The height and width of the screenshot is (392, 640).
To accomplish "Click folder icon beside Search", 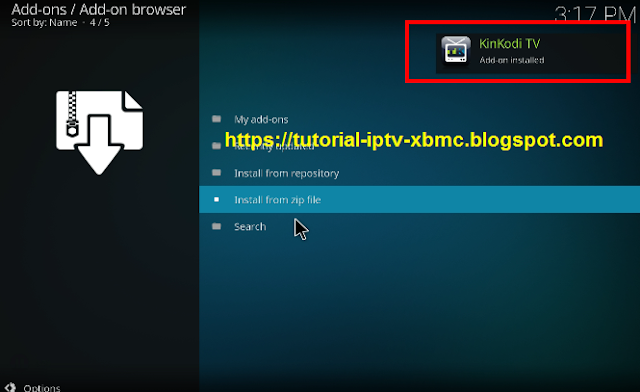I will tap(216, 226).
